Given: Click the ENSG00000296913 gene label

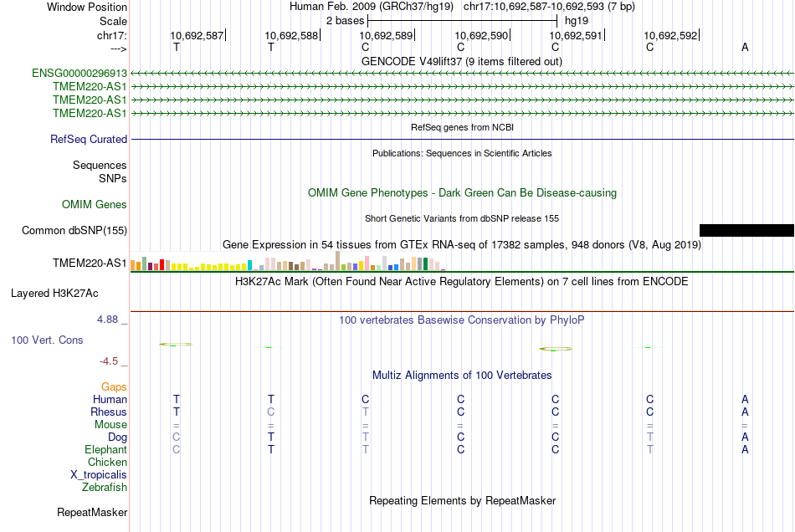Looking at the screenshot, I should (79, 74).
